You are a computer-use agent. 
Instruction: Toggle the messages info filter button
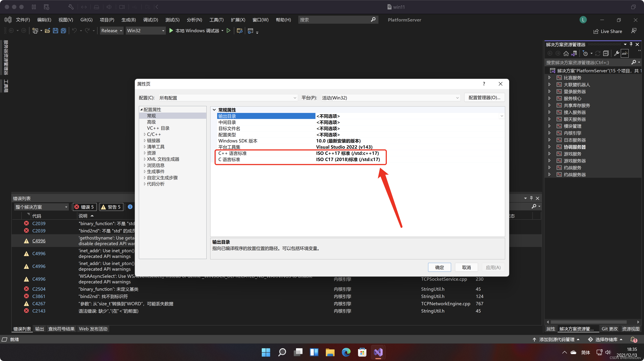130,207
